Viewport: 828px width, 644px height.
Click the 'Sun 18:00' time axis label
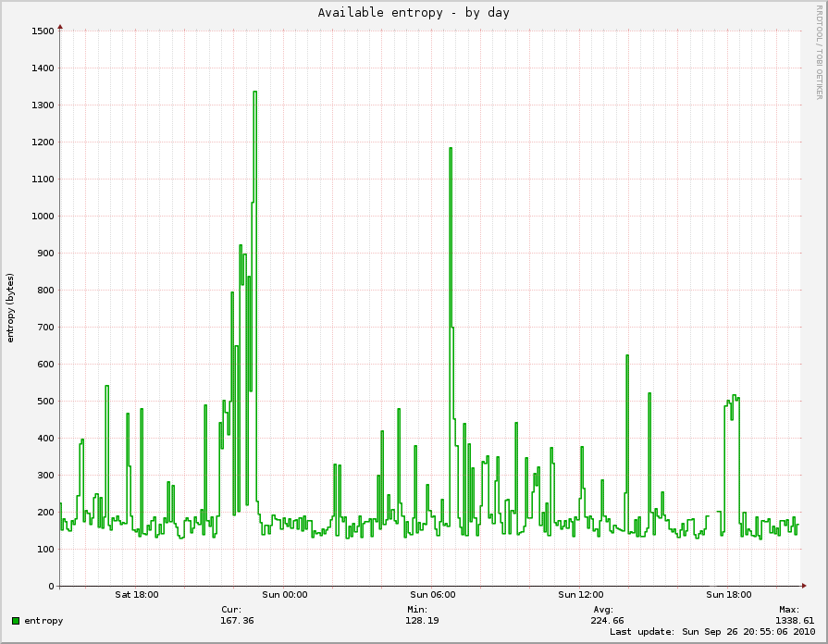(729, 595)
